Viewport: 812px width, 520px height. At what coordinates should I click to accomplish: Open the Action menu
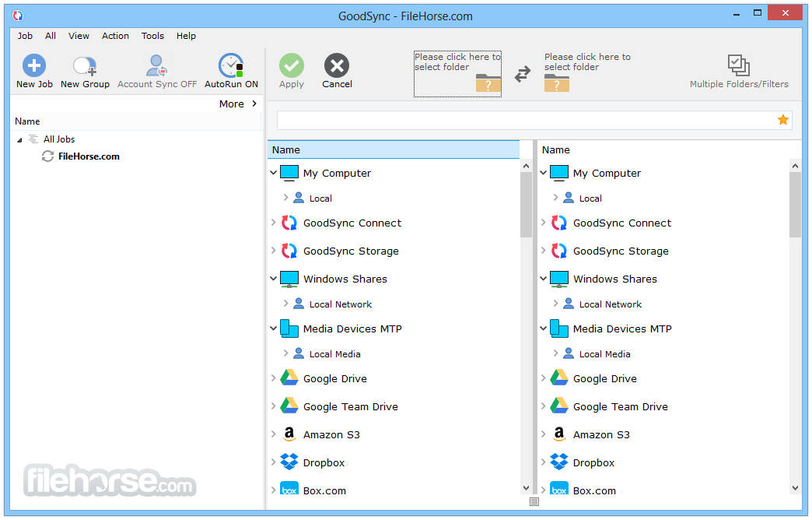115,36
